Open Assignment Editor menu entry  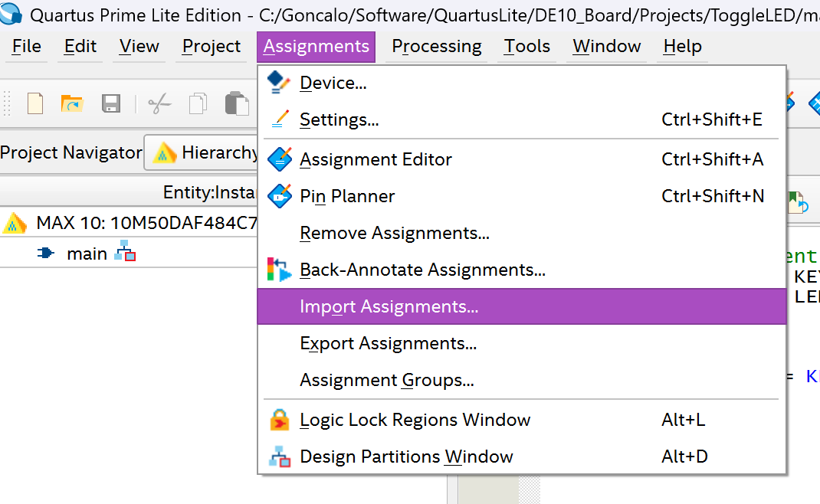tap(522, 159)
